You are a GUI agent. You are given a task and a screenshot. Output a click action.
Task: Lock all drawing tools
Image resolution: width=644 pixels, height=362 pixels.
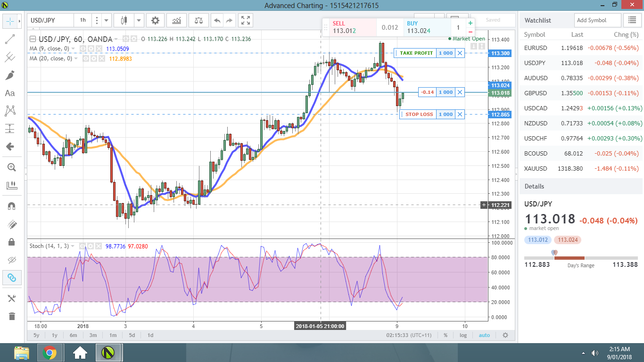(x=12, y=242)
